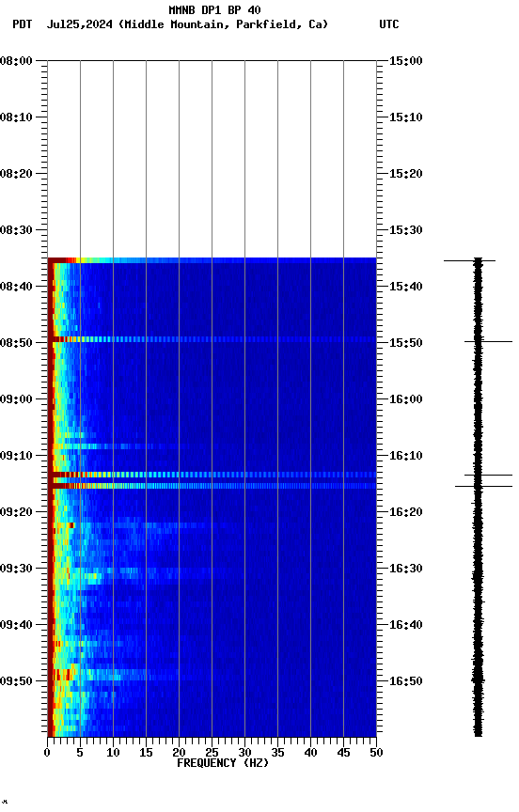Click the date "Jul25,2024"
Screen dimensions: 519x812
(80, 24)
